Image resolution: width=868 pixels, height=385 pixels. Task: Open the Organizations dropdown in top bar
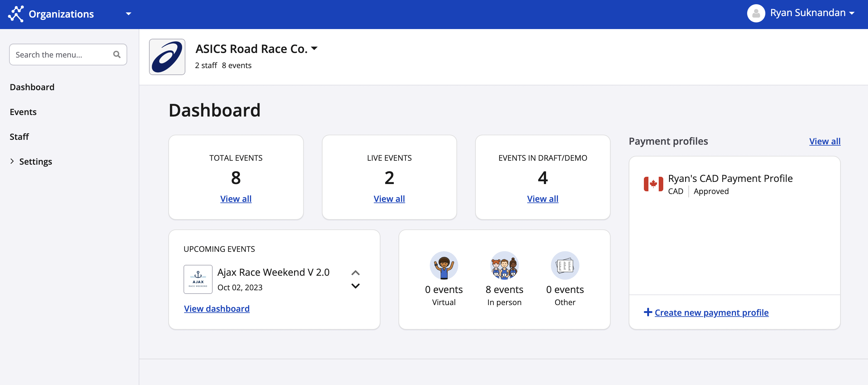click(128, 14)
